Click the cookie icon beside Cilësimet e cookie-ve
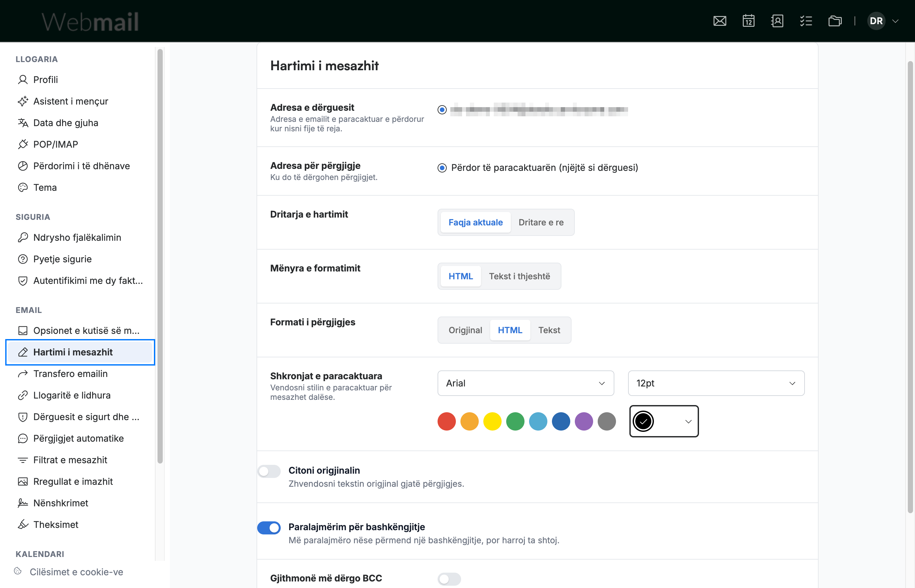Image resolution: width=915 pixels, height=588 pixels. click(18, 571)
